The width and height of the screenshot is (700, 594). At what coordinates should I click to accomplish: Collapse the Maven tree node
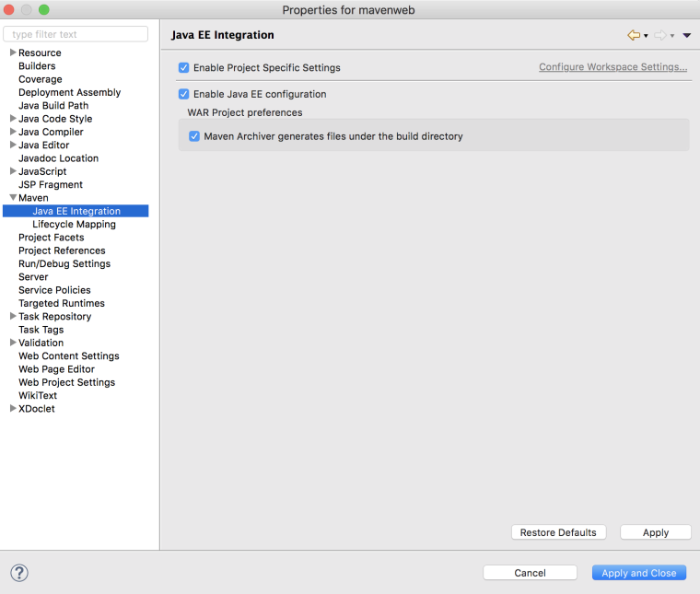[x=13, y=198]
